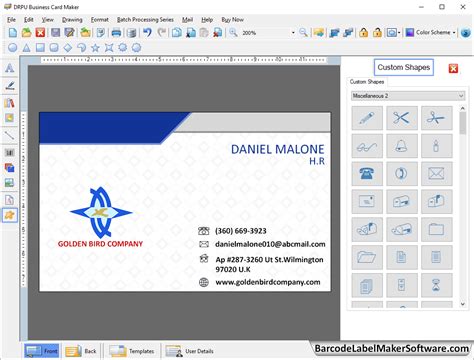The height and width of the screenshot is (360, 474).
Task: Open the Drawing menu
Action: 72,20
